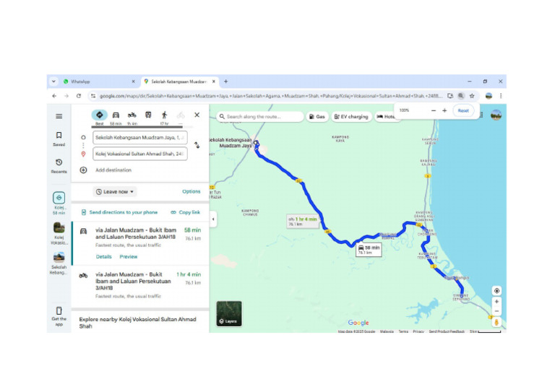Open Kolej Vokasional thumbnail in sidebar
Screen dimensions: 555x392
tap(59, 233)
